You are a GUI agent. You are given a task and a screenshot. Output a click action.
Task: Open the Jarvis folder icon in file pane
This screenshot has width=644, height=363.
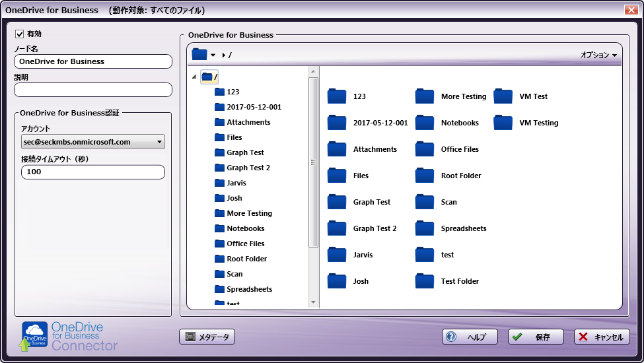coord(337,255)
